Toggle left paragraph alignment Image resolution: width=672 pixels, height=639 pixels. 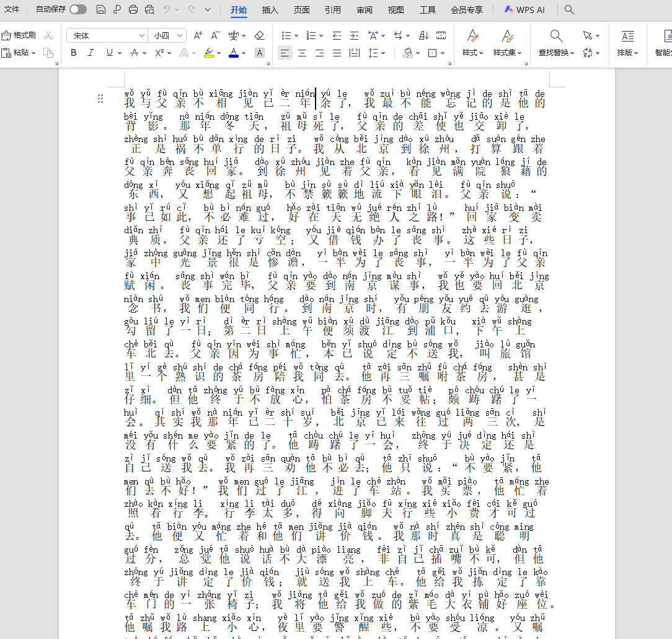click(285, 53)
